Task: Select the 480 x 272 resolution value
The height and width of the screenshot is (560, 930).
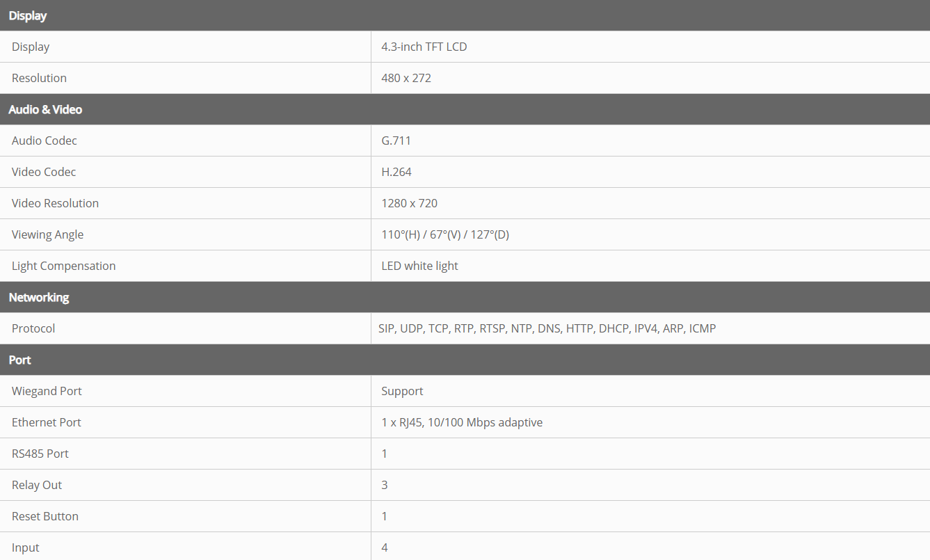Action: click(x=406, y=79)
